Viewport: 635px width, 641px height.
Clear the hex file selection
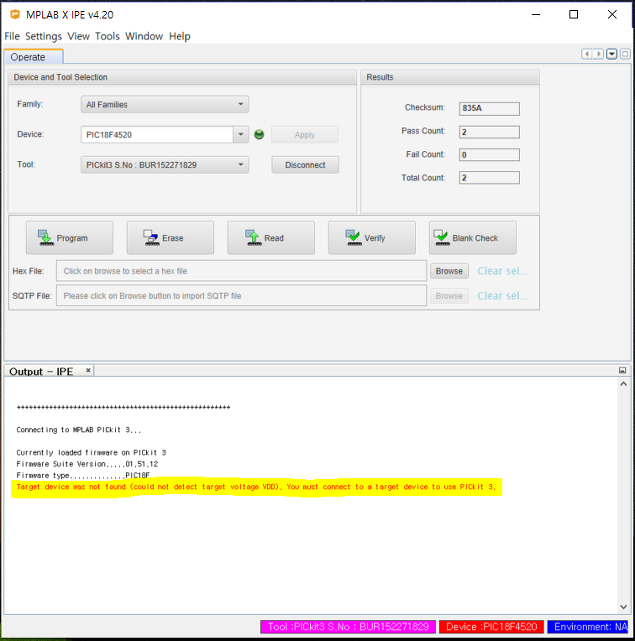coord(503,271)
